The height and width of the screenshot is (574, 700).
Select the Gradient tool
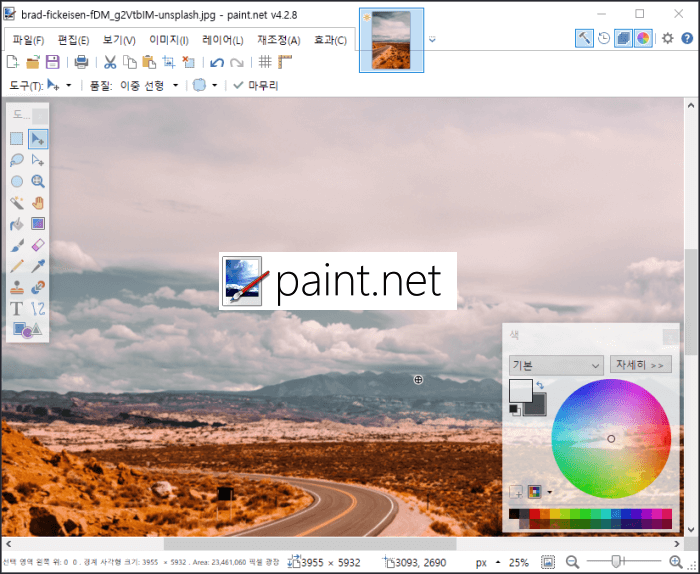38,224
